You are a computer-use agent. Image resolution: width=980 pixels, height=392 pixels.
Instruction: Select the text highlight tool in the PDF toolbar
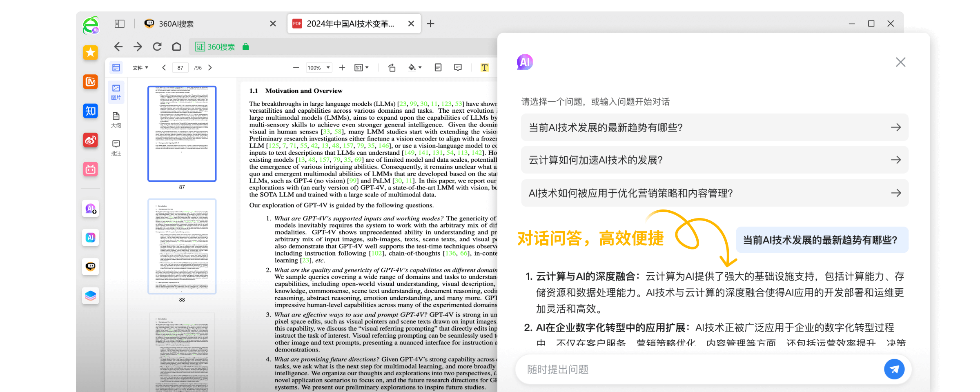click(484, 67)
